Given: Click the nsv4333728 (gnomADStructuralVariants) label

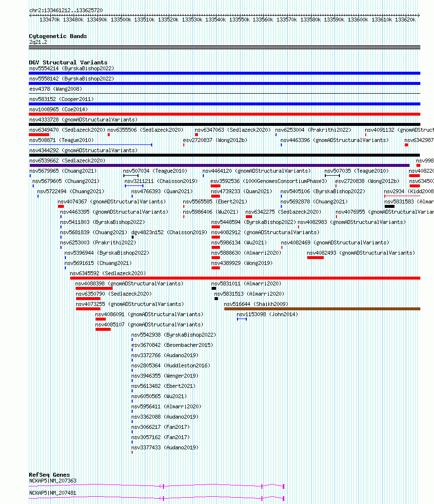Looking at the screenshot, I should click(83, 120).
